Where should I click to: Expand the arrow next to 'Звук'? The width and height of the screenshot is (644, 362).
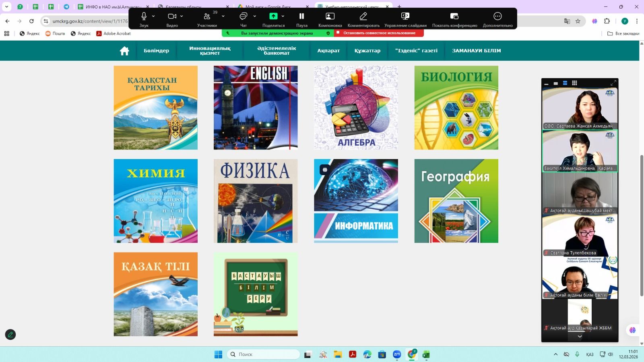tap(153, 16)
